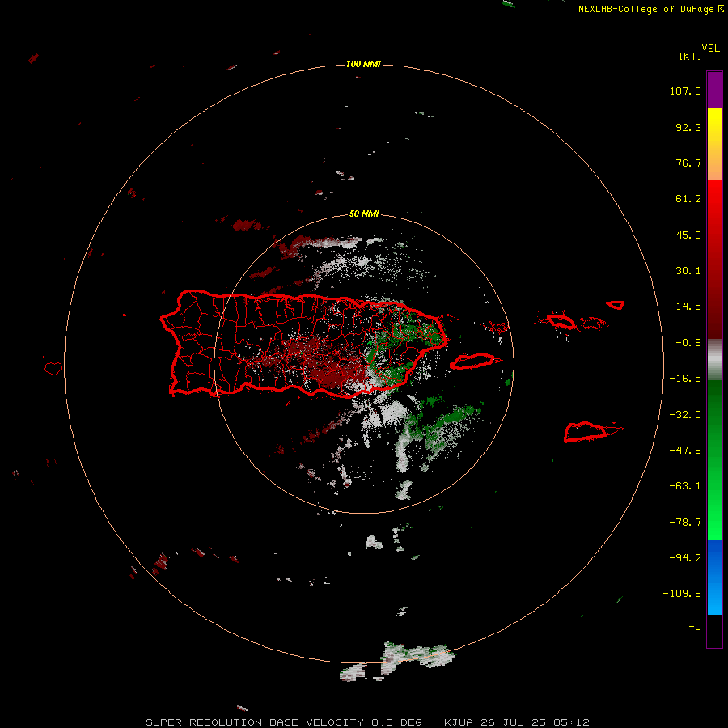This screenshot has height=728, width=728.
Task: Click the St. Thomas island outline
Action: pyautogui.click(x=561, y=321)
